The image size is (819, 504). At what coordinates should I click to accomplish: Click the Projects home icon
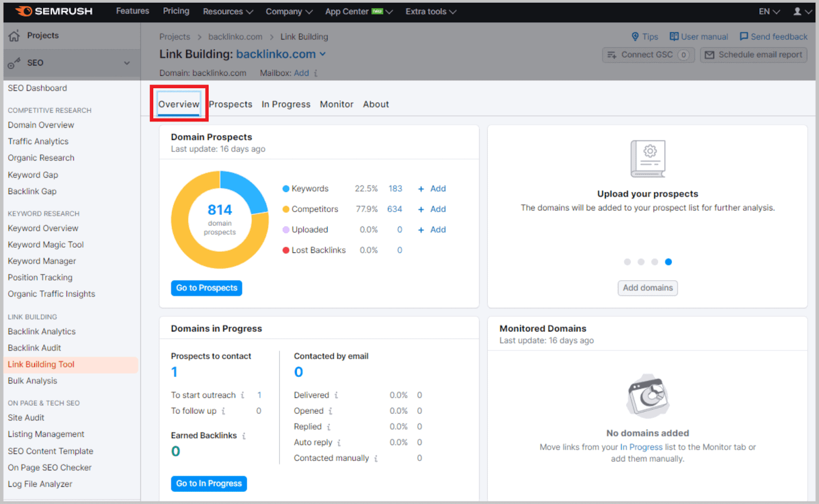14,36
